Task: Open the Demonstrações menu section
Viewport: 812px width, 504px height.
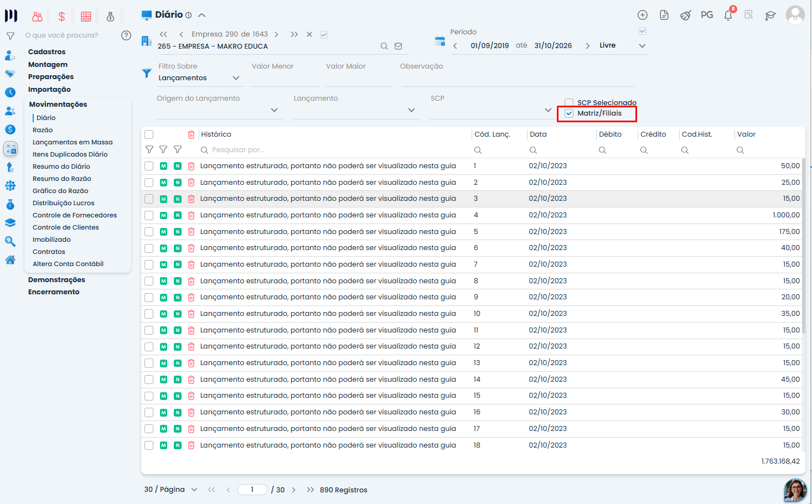Action: pyautogui.click(x=56, y=280)
